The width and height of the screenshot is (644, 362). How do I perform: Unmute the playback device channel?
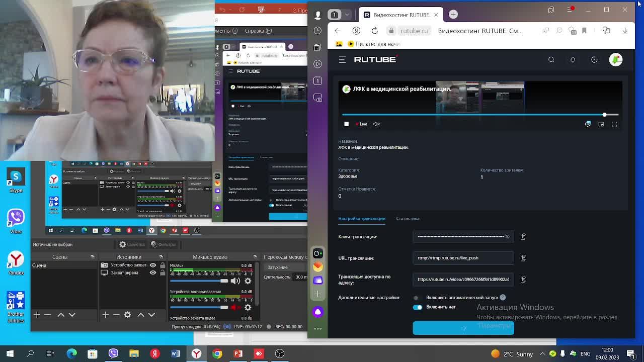(235, 307)
